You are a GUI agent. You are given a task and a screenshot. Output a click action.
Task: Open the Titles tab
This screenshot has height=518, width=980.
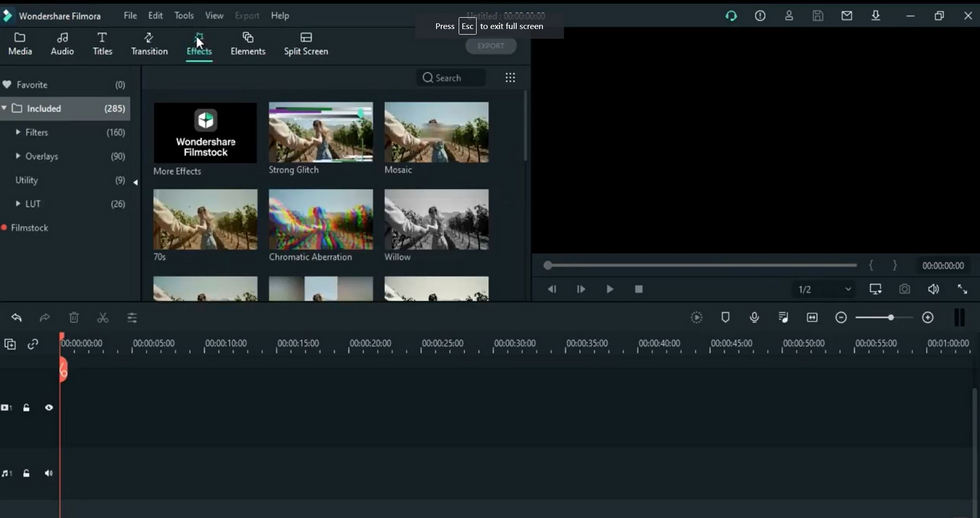102,44
